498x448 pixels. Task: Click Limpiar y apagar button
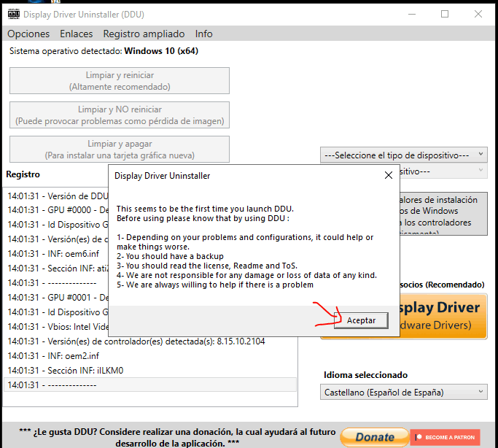click(x=120, y=150)
